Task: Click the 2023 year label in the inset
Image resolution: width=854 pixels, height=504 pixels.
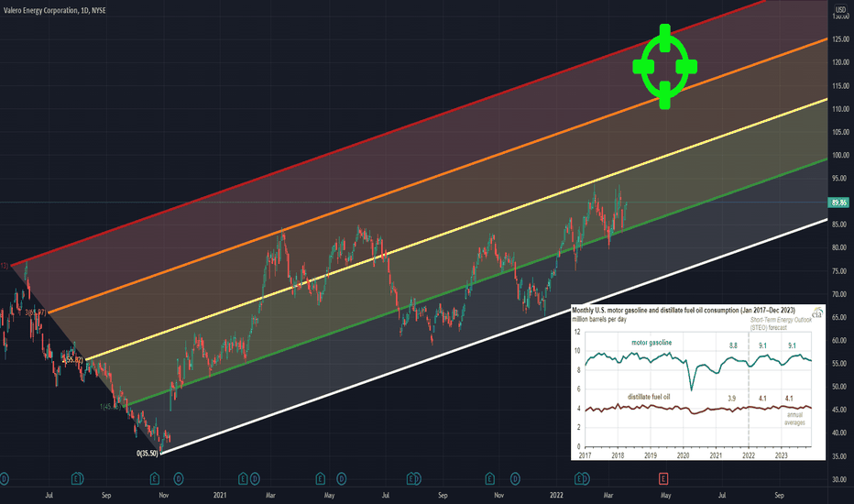Action: tap(781, 455)
